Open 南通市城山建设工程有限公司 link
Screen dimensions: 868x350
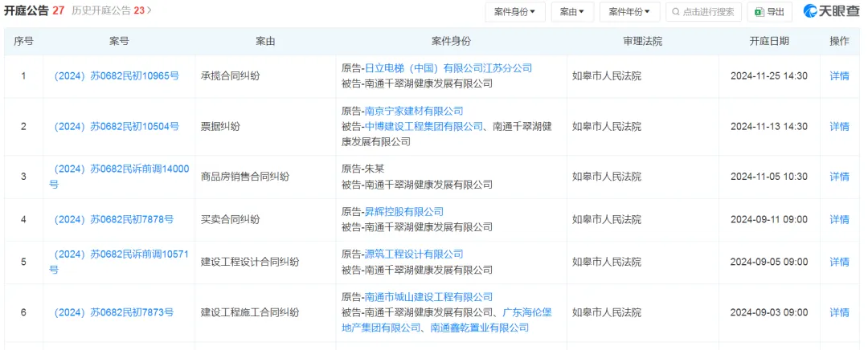pos(428,297)
